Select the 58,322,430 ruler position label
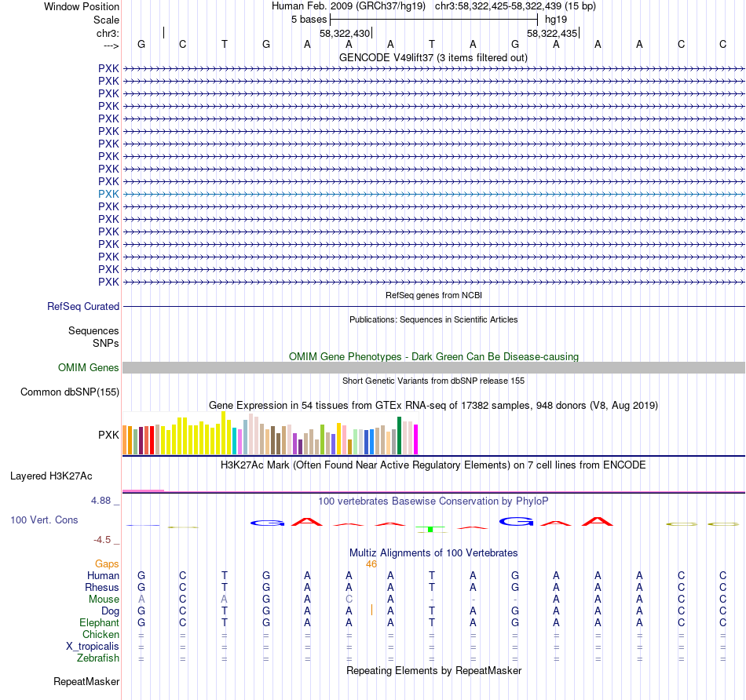This screenshot has height=700, width=746. pos(345,33)
